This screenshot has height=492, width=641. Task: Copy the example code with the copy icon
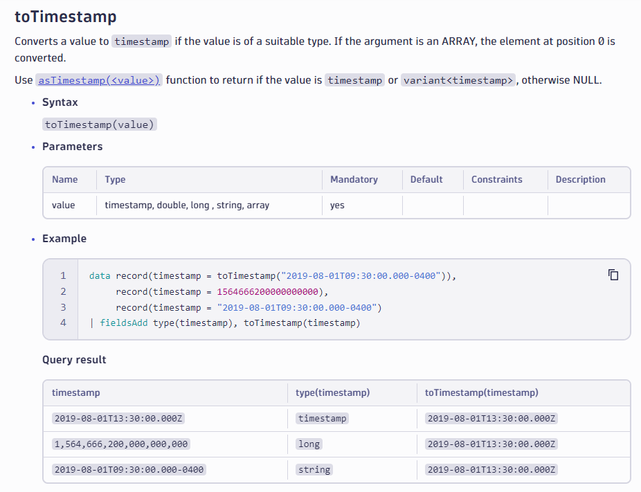613,275
